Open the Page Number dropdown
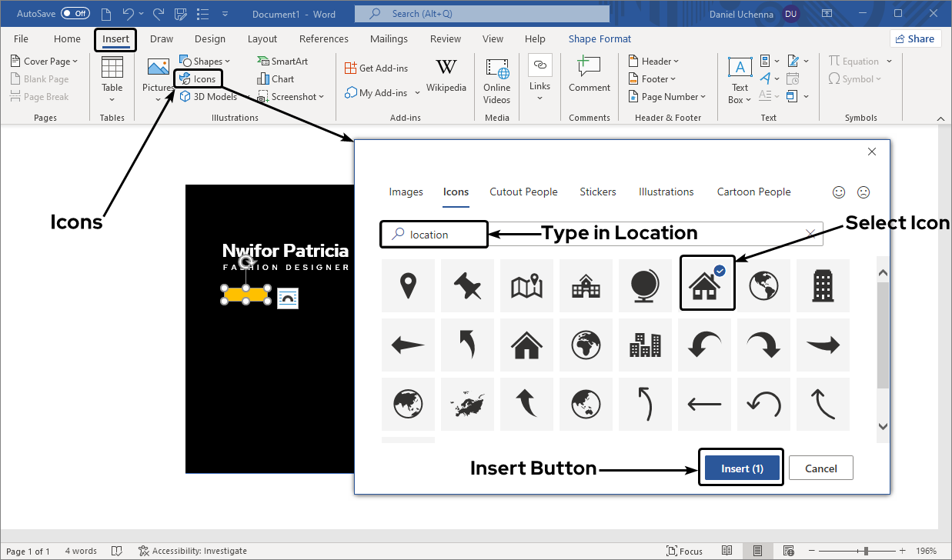The image size is (952, 560). tap(666, 97)
